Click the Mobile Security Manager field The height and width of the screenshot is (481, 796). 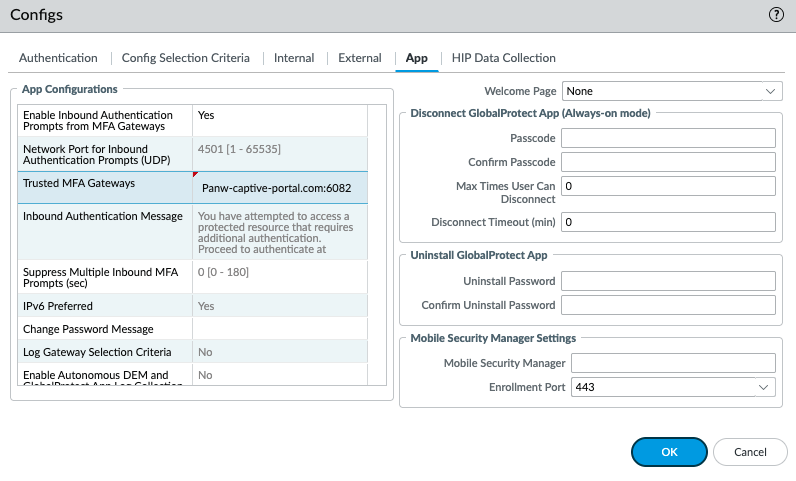click(x=673, y=363)
